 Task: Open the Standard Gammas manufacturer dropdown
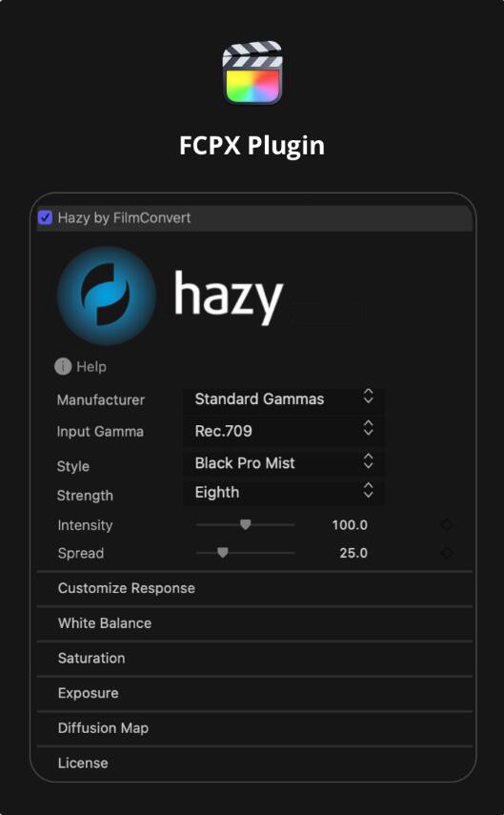(x=284, y=399)
